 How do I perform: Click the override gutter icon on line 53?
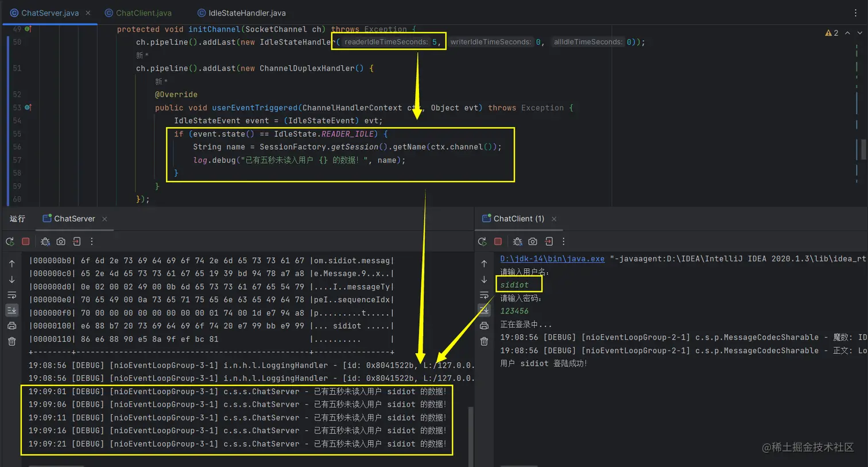click(x=28, y=107)
